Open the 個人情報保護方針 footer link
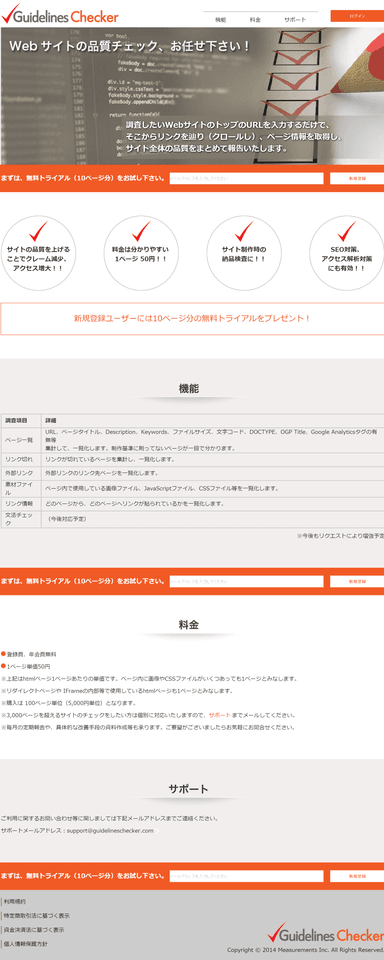The image size is (384, 960). point(25,944)
